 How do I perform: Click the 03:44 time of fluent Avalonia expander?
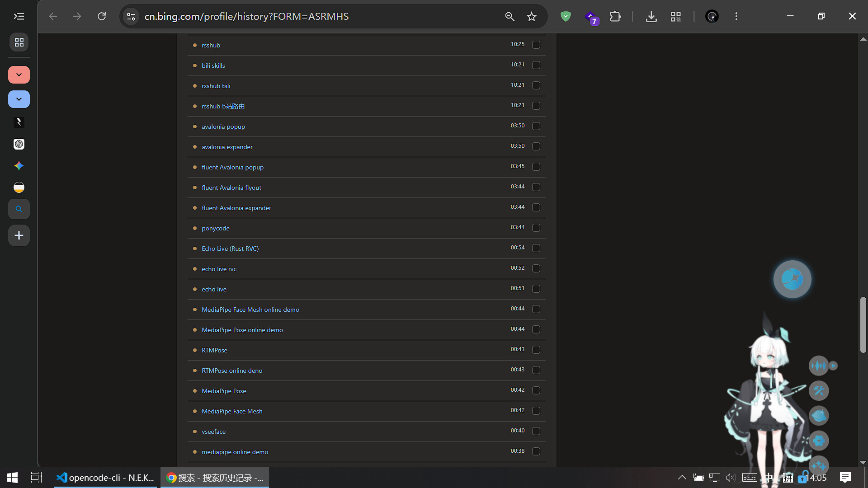pyautogui.click(x=518, y=207)
